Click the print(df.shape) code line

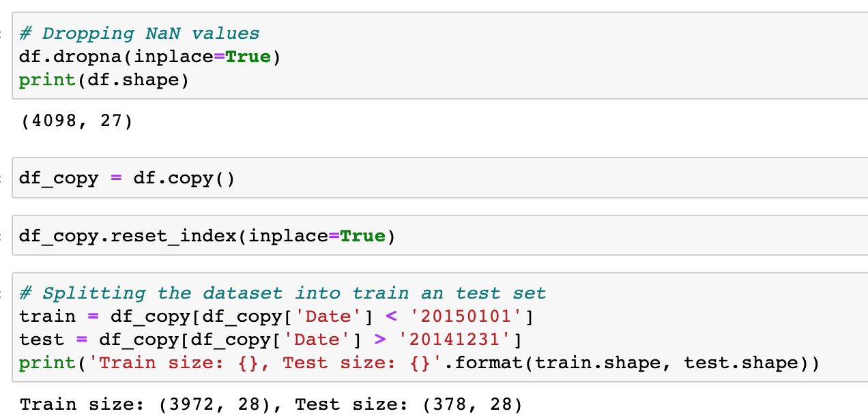tap(104, 80)
